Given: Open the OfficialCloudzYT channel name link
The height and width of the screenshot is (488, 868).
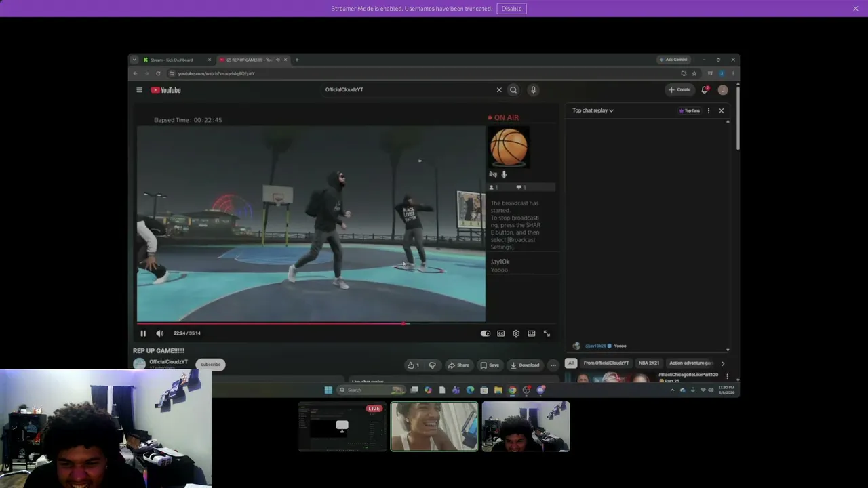Looking at the screenshot, I should tap(168, 362).
